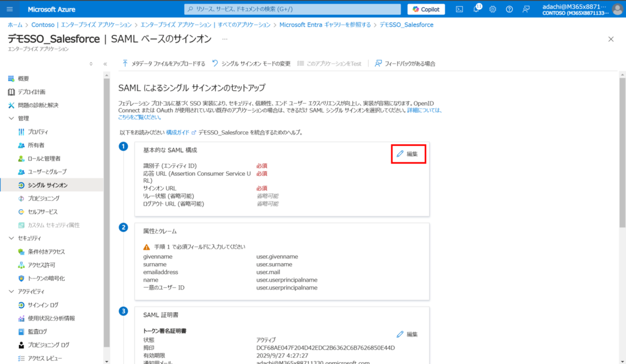This screenshot has width=626, height=364.
Task: Collapse the セキュリティ section
Action: (x=11, y=238)
